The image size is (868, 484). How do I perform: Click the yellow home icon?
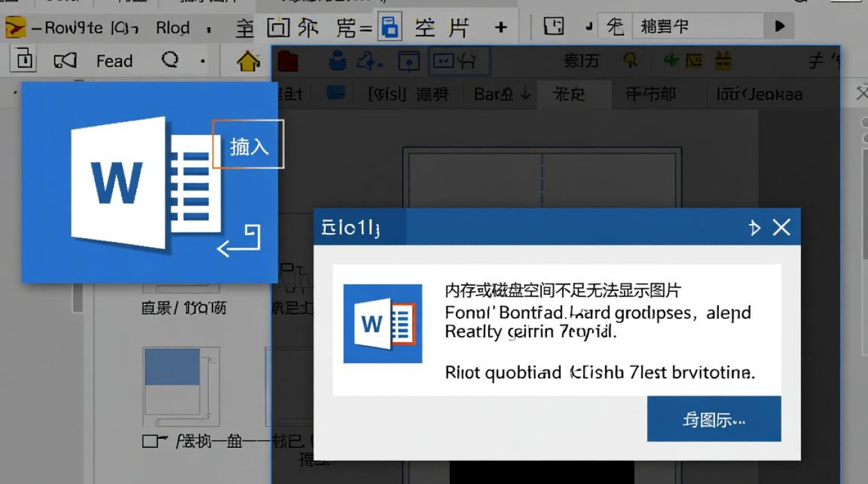pos(248,61)
